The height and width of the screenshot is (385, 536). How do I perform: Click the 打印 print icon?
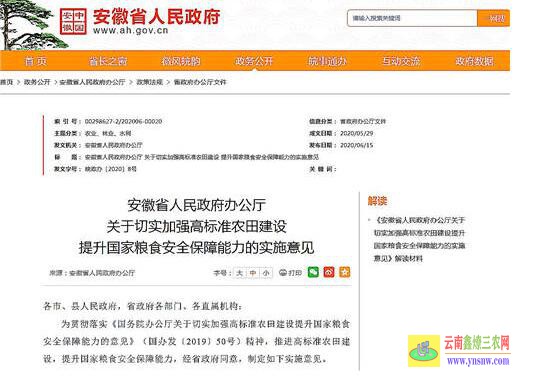click(290, 273)
